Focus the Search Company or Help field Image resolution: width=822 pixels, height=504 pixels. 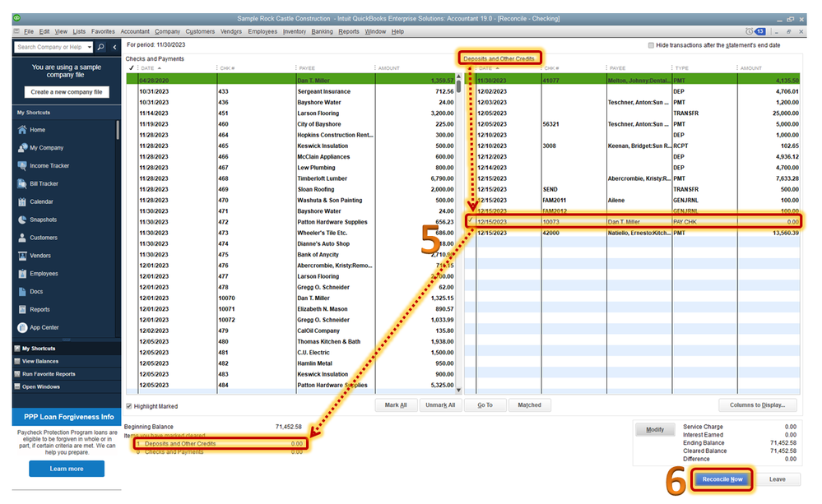(x=50, y=47)
